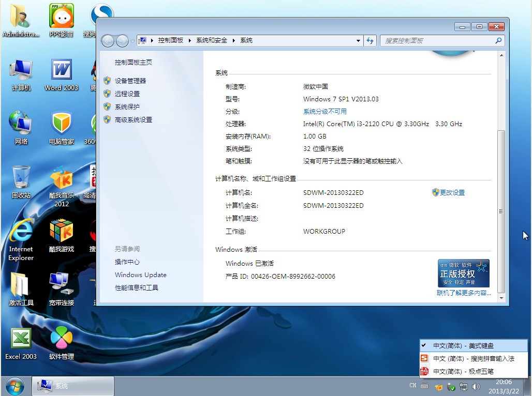The height and width of the screenshot is (396, 532).
Task: Open 性能信息和工具 link
Action: [137, 287]
